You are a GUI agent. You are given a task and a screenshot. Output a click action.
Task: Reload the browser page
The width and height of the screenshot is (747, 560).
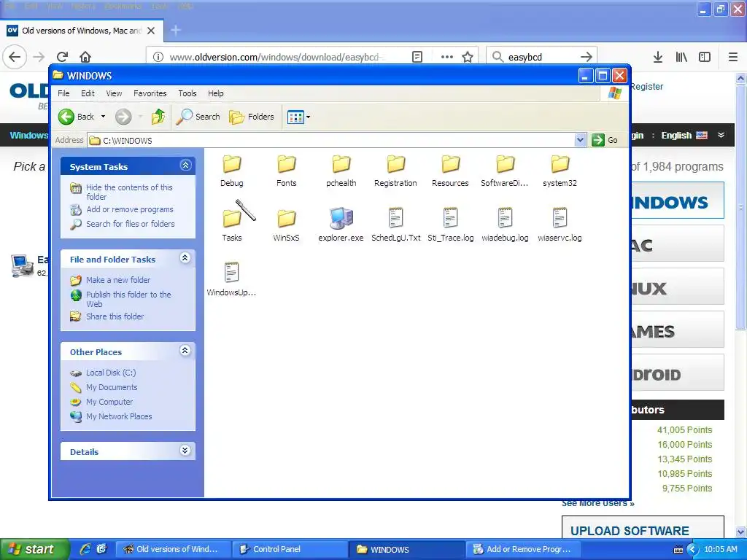[x=63, y=57]
